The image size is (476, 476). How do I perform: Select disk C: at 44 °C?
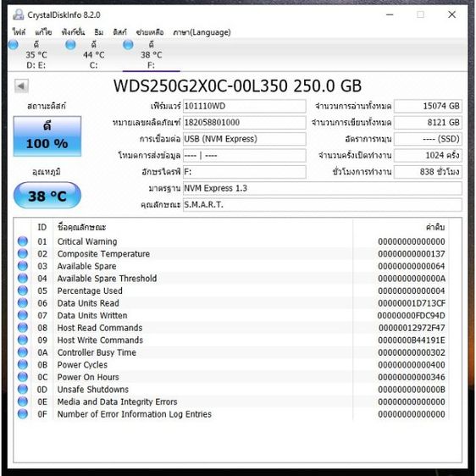pyautogui.click(x=93, y=55)
